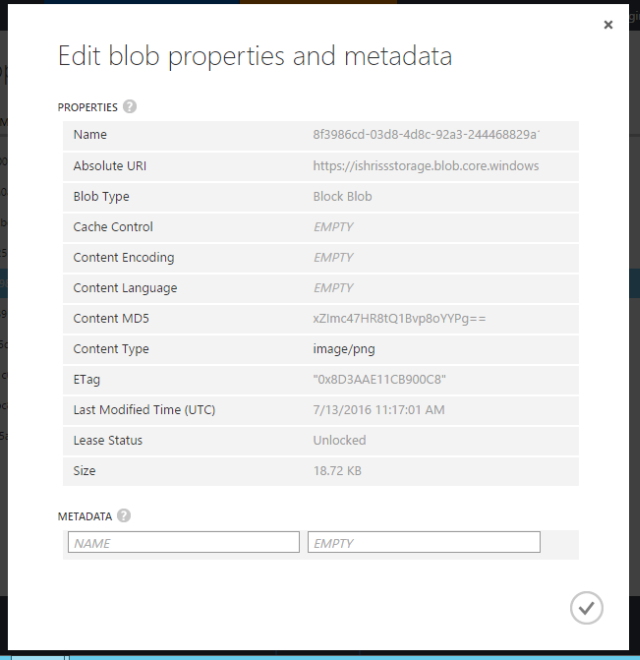Click the metadata NAME input field
The height and width of the screenshot is (660, 640).
tap(184, 543)
